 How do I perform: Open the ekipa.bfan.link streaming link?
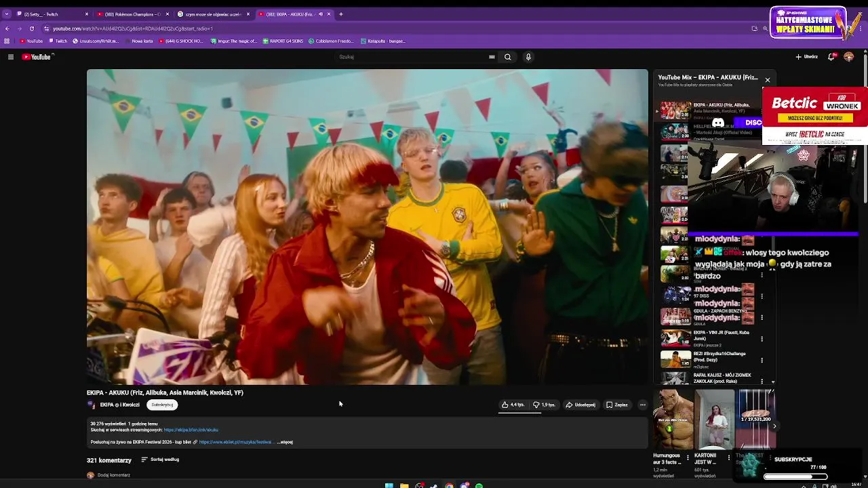[x=191, y=430]
